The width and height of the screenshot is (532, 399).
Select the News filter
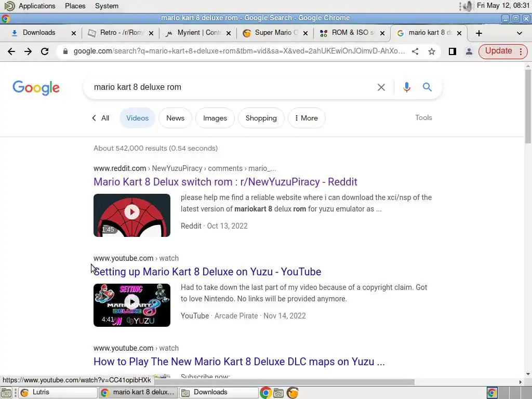(x=176, y=118)
